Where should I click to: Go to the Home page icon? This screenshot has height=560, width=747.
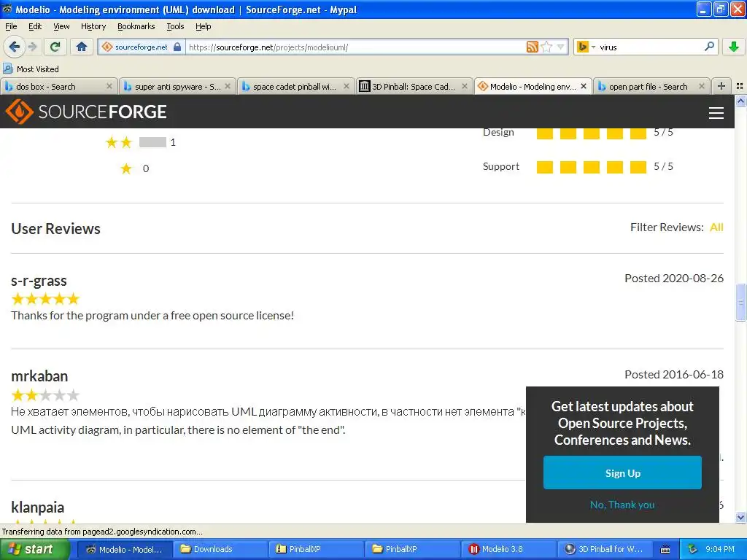82,47
